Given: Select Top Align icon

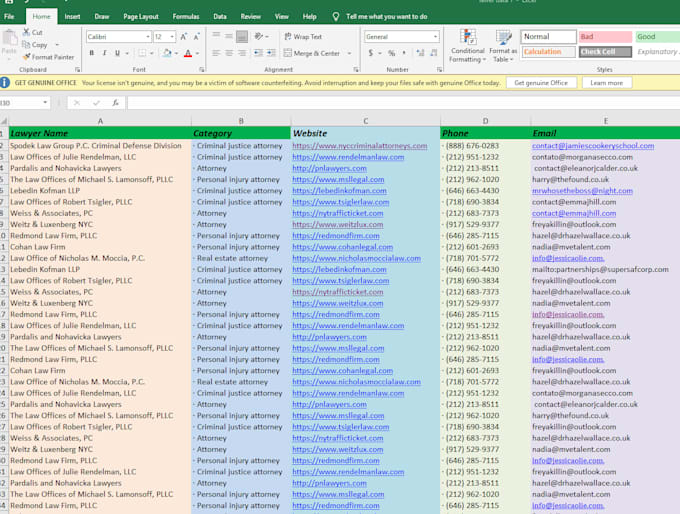Looking at the screenshot, I should pyautogui.click(x=216, y=36).
